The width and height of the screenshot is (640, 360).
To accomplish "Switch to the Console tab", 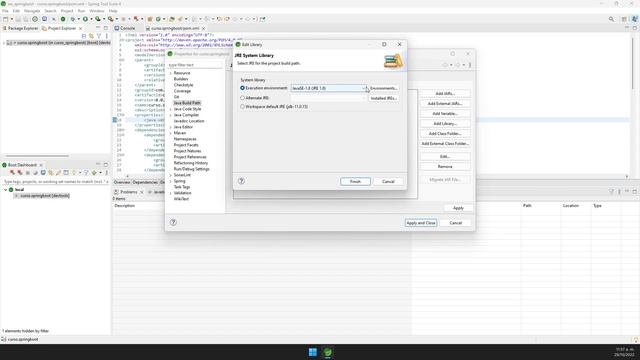I will coord(125,28).
